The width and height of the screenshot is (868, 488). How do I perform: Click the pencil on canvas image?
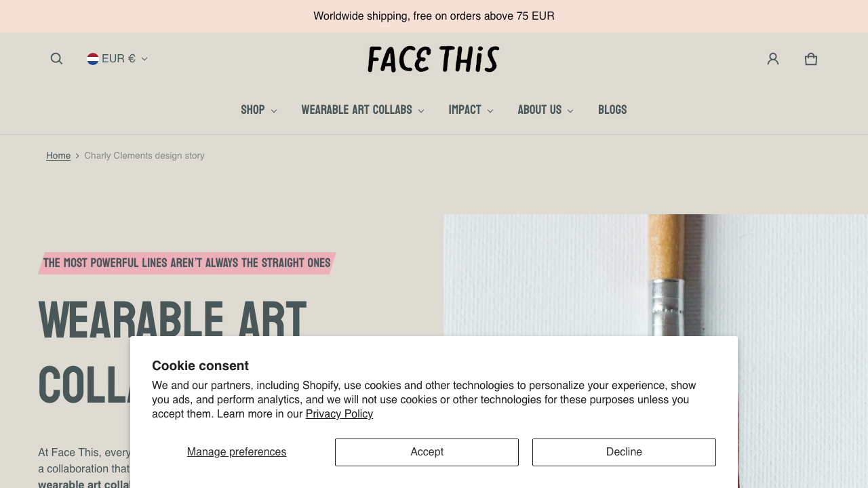click(x=655, y=271)
